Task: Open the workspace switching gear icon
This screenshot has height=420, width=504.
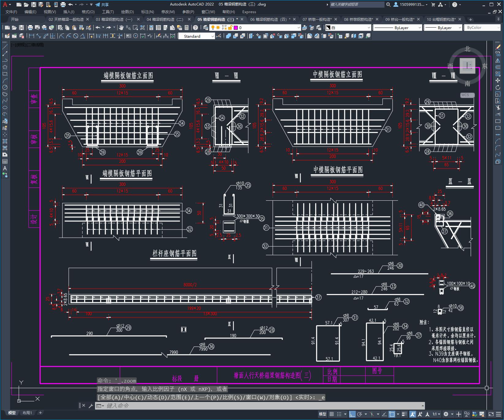Action: [446, 414]
